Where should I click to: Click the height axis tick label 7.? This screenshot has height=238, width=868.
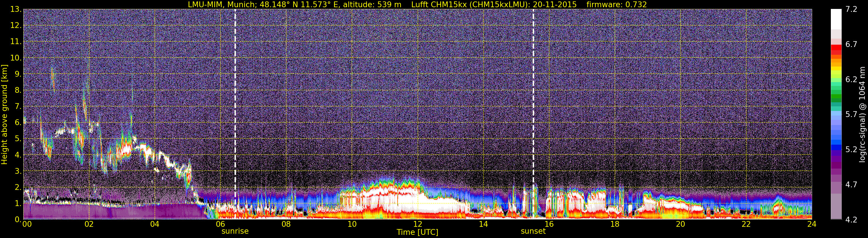click(x=18, y=106)
